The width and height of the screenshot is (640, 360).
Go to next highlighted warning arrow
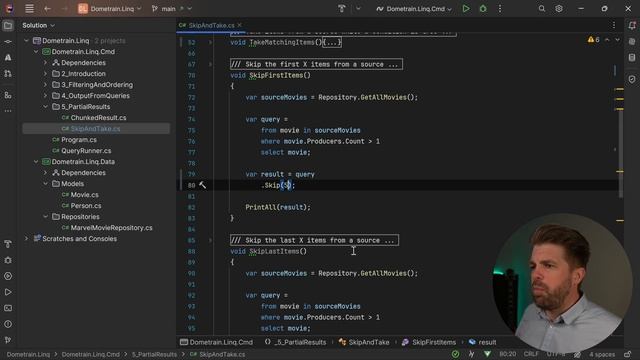(617, 40)
